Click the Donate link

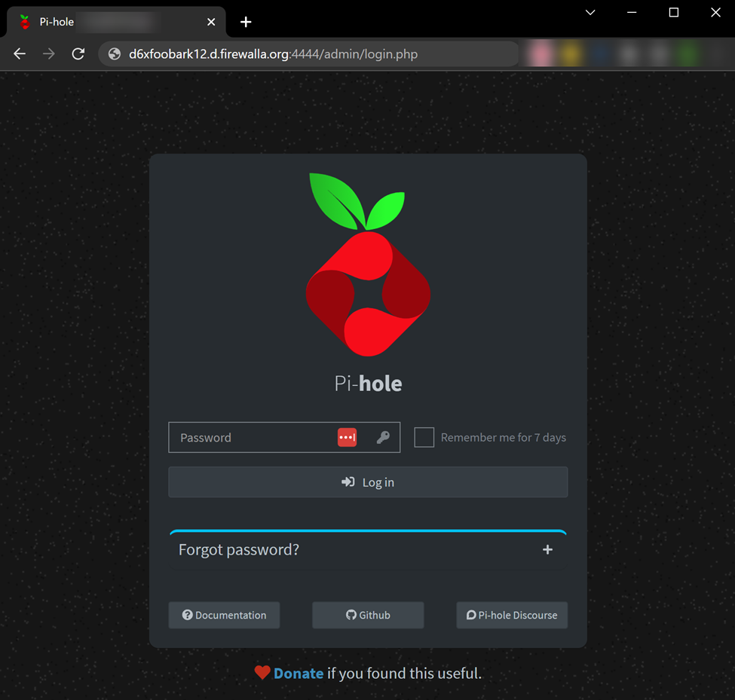(299, 673)
